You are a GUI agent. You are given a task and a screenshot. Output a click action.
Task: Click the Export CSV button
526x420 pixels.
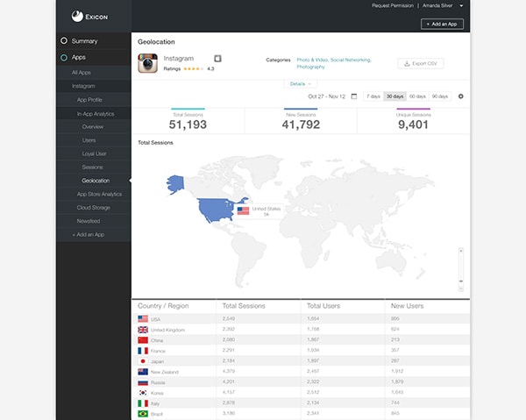pyautogui.click(x=421, y=63)
